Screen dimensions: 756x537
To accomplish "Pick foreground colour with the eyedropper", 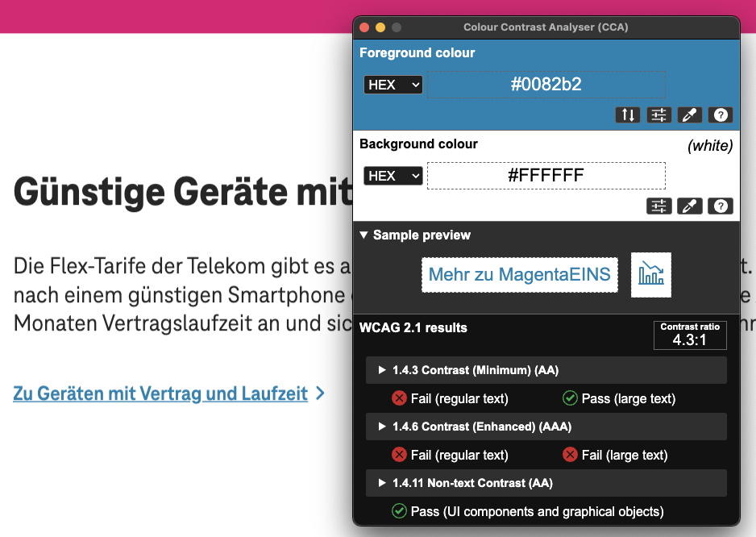I will (x=689, y=114).
